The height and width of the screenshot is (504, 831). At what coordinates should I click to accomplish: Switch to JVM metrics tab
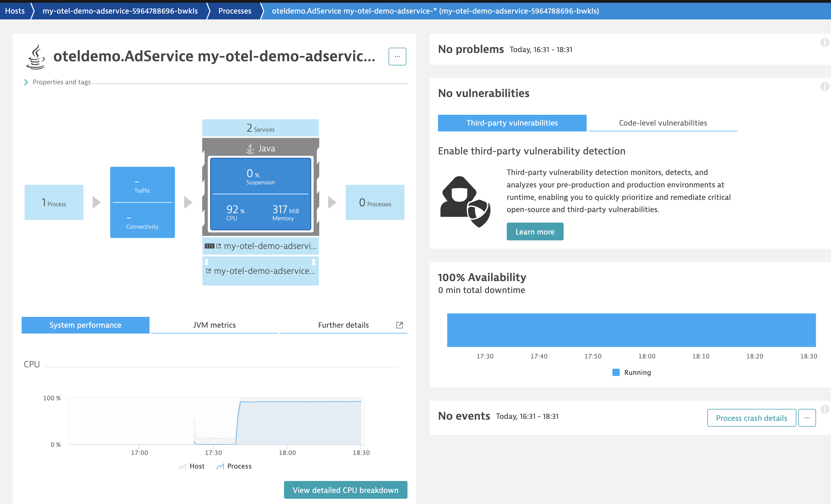[x=214, y=325]
